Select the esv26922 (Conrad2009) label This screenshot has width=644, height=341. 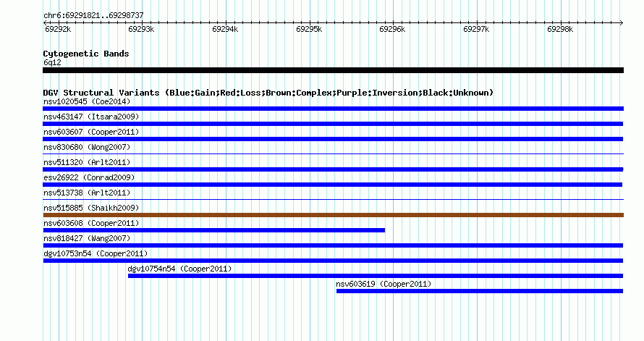click(x=89, y=177)
